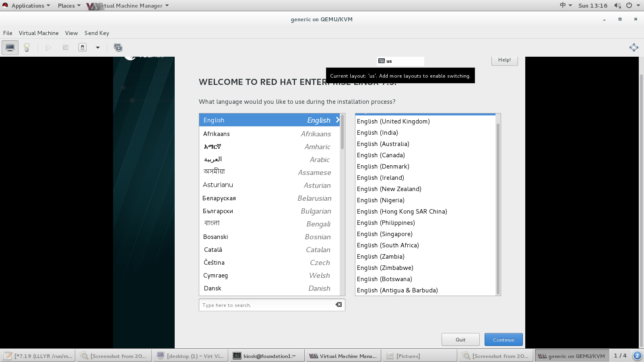Open the View menu
644x362 pixels.
[x=71, y=33]
